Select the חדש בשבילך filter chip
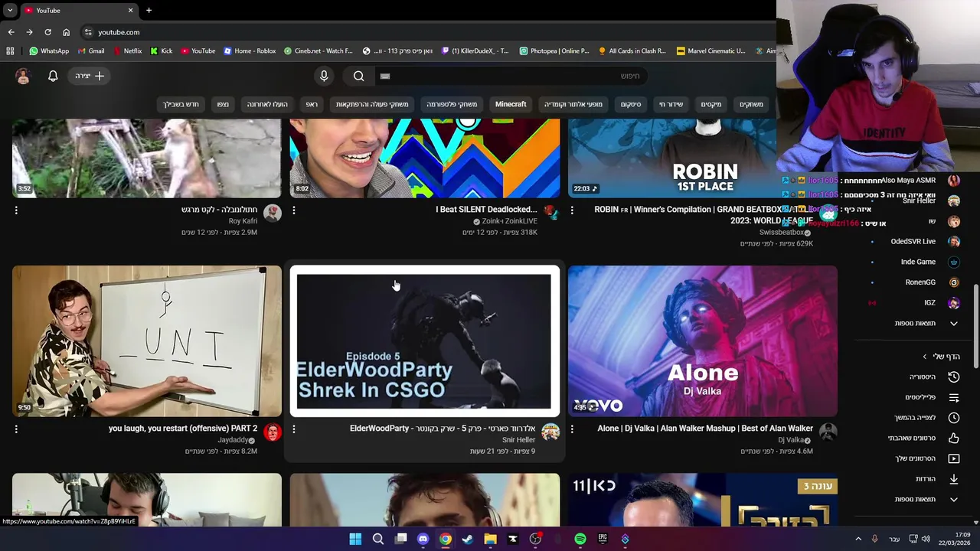The height and width of the screenshot is (551, 980). 181,104
